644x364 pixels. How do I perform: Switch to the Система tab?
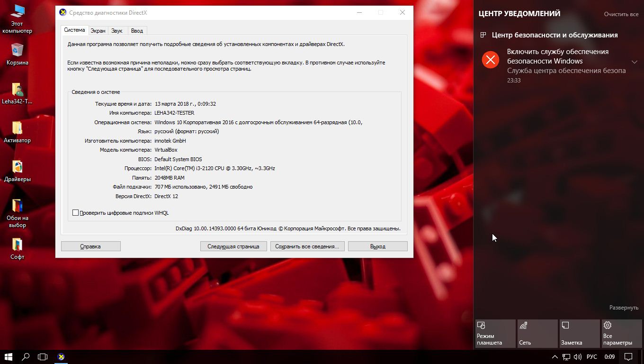[74, 30]
